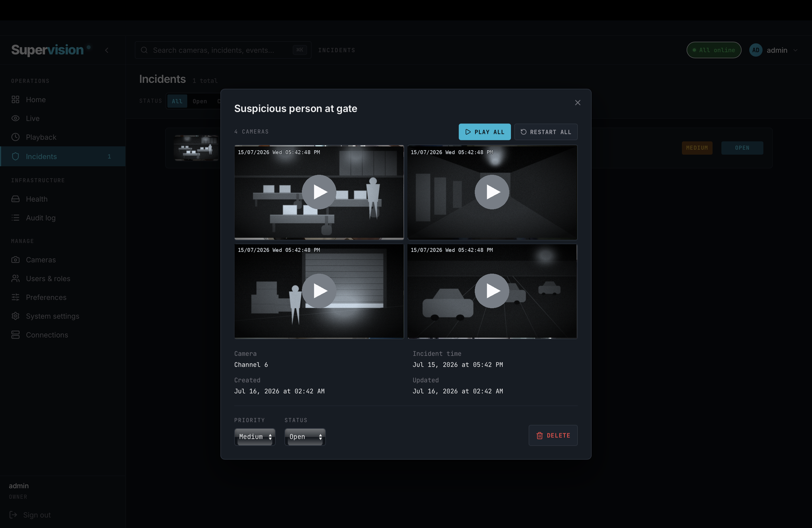
Task: Close the Suspicious person at gate dialog
Action: click(x=578, y=103)
